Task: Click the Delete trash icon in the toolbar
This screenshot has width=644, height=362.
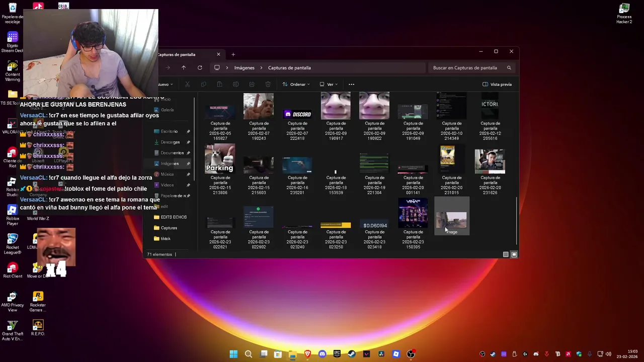Action: point(268,84)
